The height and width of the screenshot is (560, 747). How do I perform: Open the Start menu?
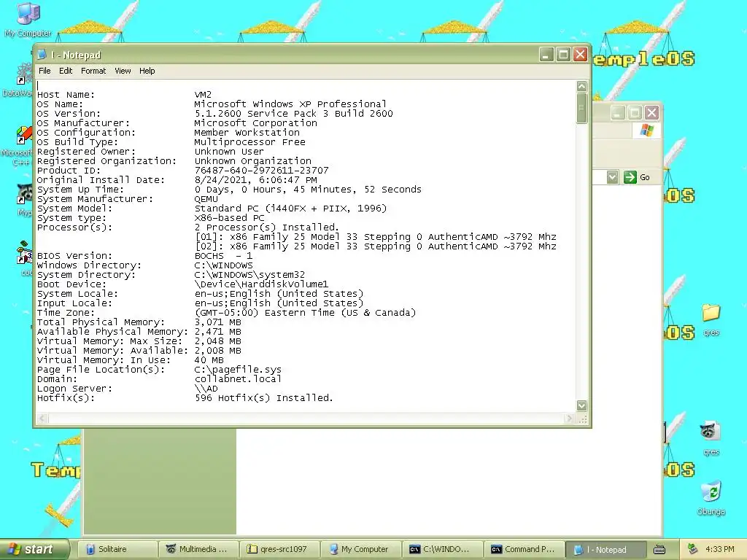(x=34, y=549)
